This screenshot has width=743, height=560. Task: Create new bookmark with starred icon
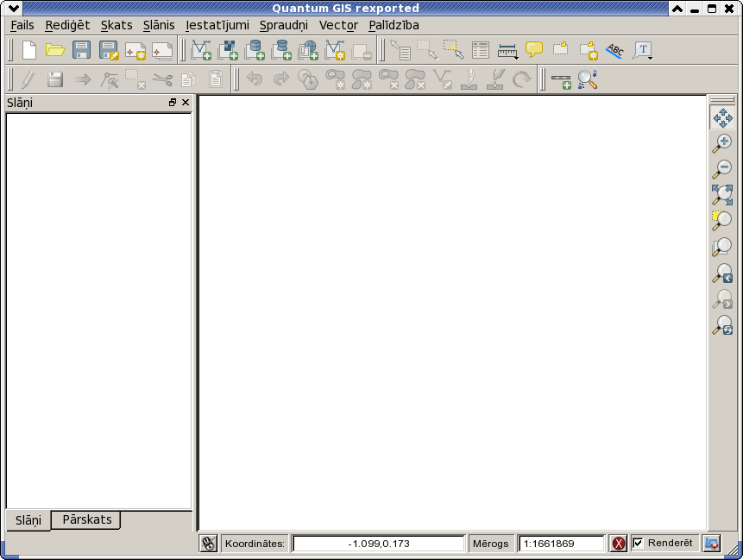588,50
